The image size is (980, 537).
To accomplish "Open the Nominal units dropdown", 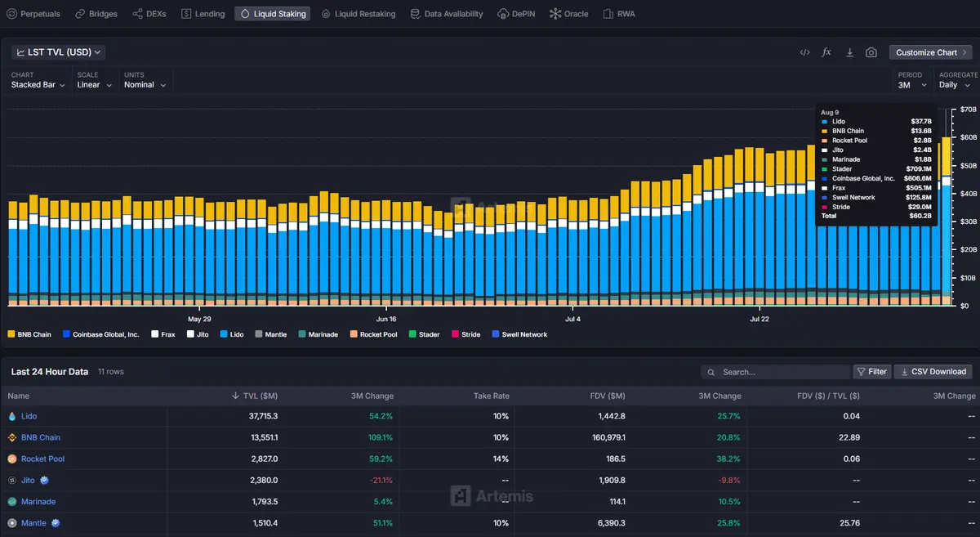I will [x=145, y=85].
